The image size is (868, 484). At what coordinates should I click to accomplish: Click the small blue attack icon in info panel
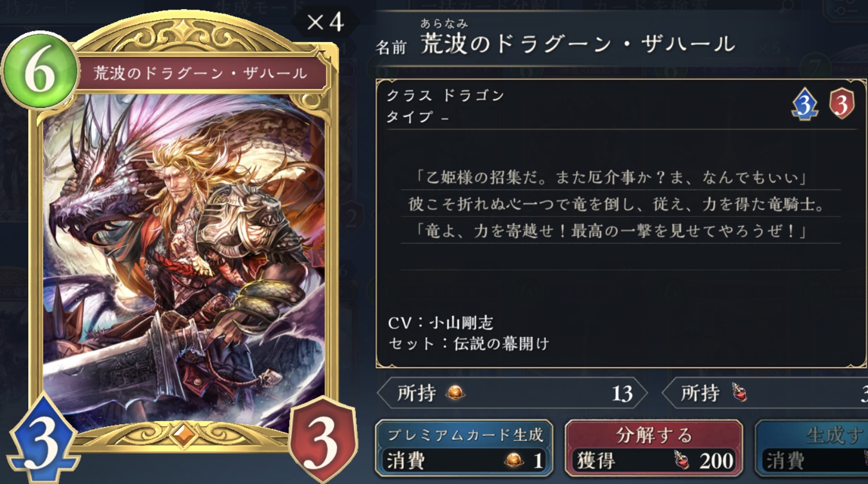[x=805, y=104]
